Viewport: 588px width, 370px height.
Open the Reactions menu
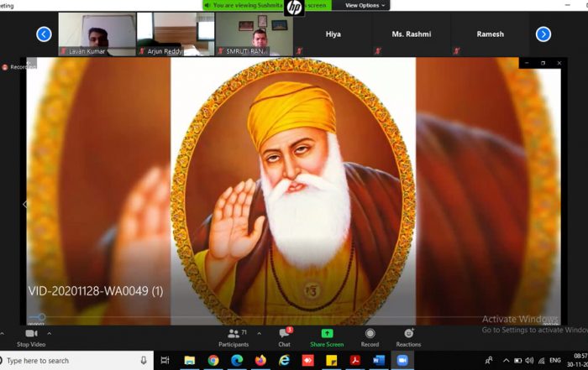click(408, 338)
